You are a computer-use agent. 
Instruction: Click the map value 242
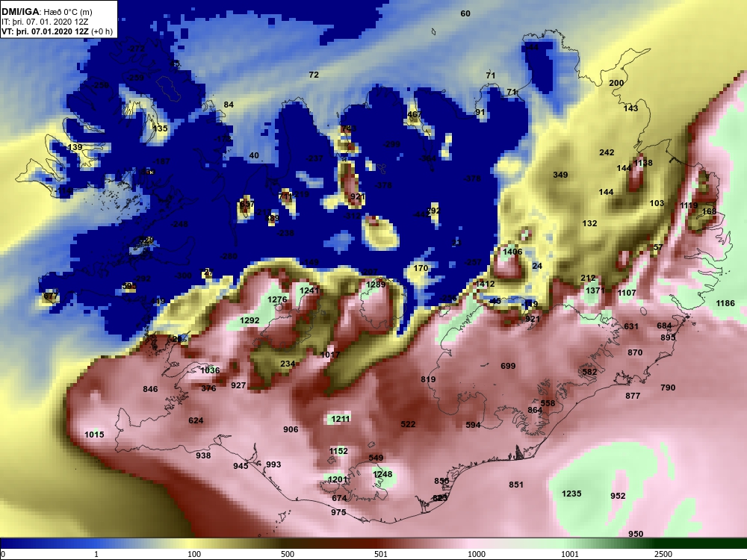(607, 153)
